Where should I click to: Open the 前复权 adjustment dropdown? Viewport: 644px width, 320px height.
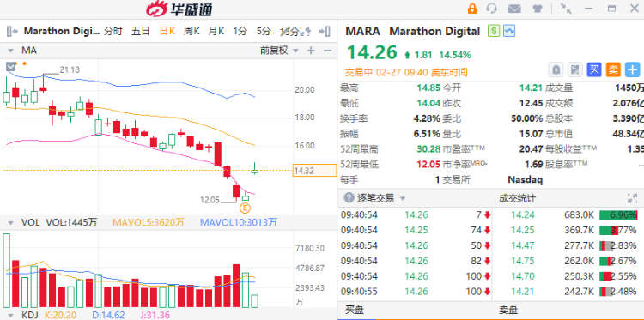(279, 51)
